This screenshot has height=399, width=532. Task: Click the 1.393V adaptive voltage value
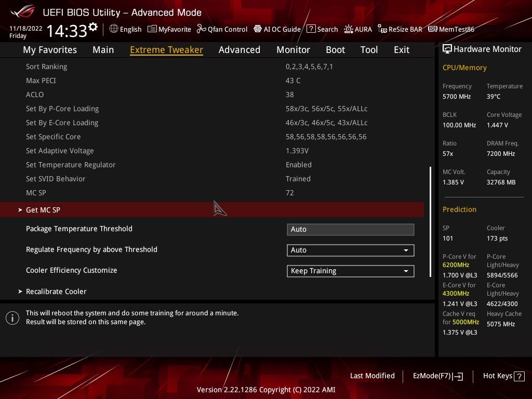[297, 151]
